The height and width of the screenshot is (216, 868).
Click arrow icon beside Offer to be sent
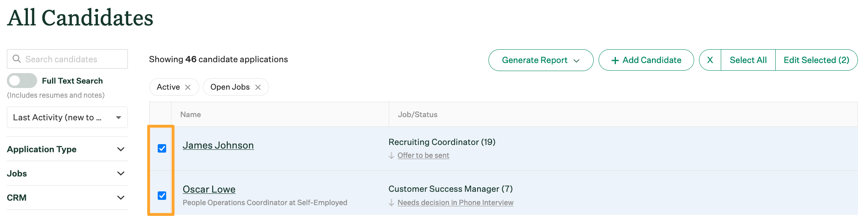(391, 155)
